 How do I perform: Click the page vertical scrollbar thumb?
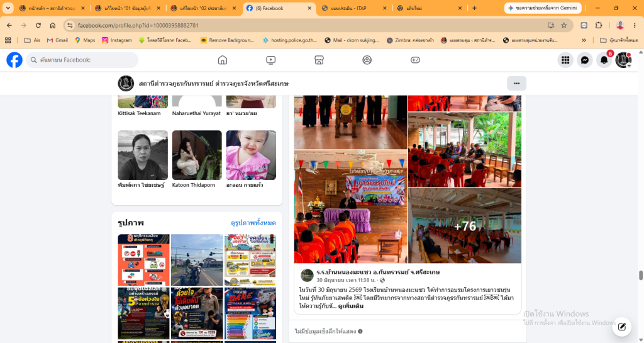point(640,276)
